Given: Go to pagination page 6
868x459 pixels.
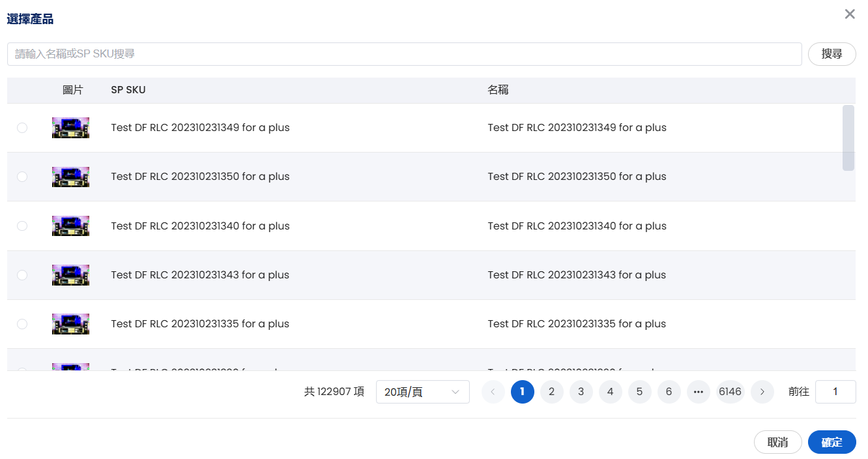Looking at the screenshot, I should [x=669, y=392].
